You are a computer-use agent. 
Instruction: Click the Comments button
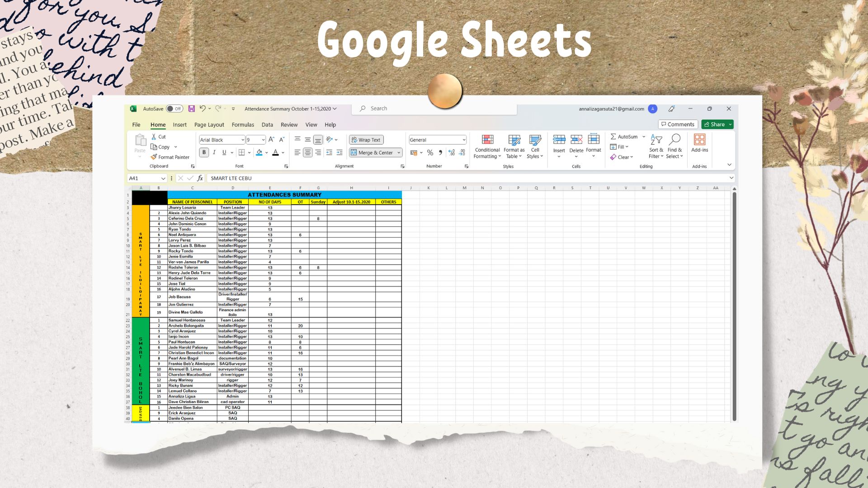point(678,124)
